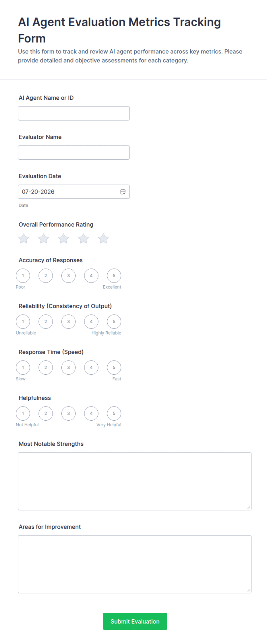Click inside Most Notable Strengths textarea

tap(135, 481)
